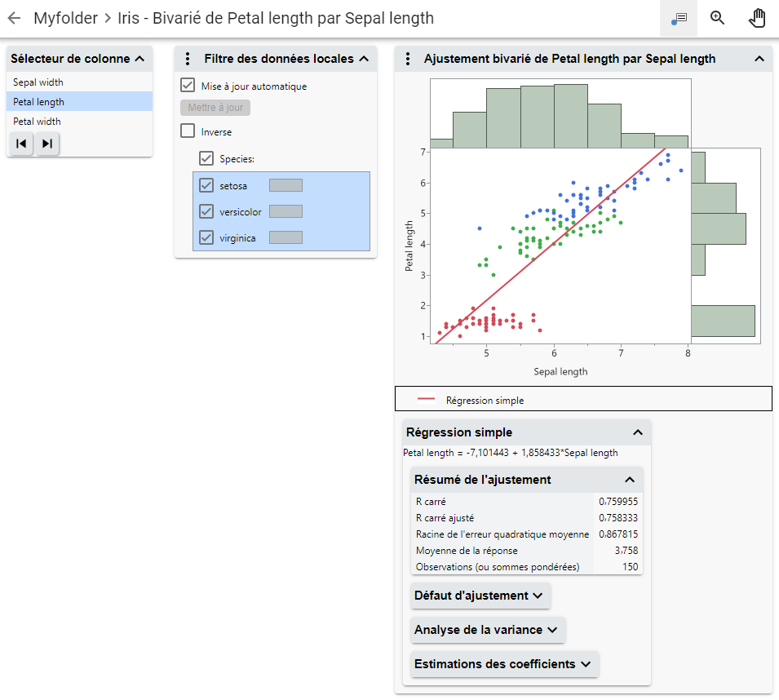Expand the Défaut d'ajustement section
Viewport: 779px width, 700px height.
pos(480,596)
